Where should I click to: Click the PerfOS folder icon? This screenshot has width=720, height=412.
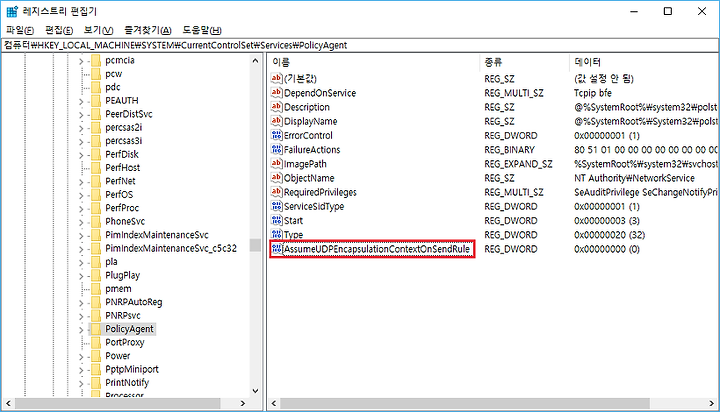pos(96,195)
